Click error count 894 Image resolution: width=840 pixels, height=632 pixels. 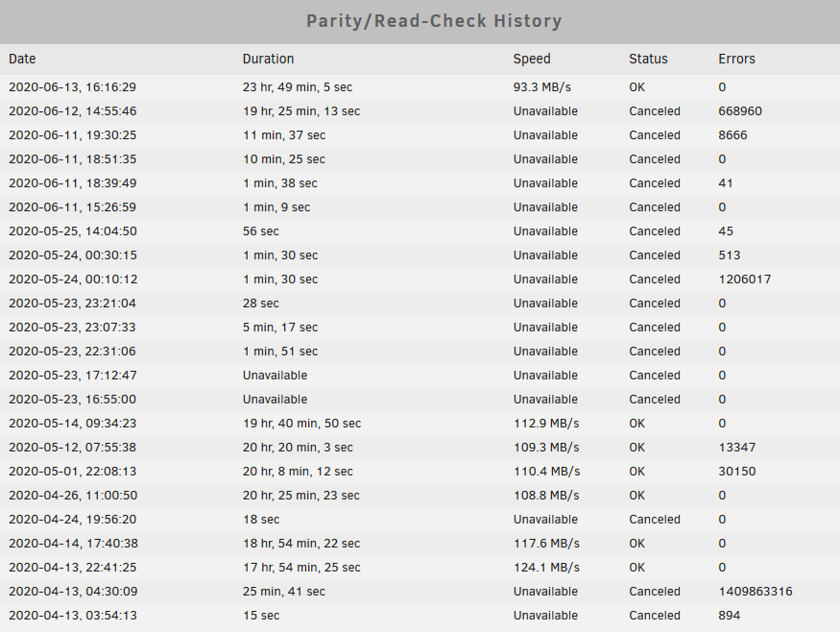[729, 616]
